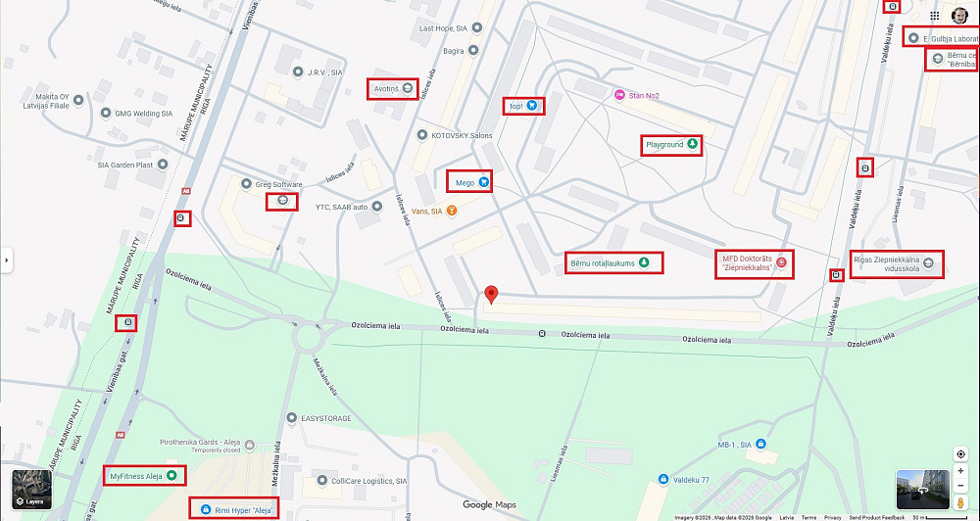Select the Vans, SIA restaurant marker

click(452, 212)
